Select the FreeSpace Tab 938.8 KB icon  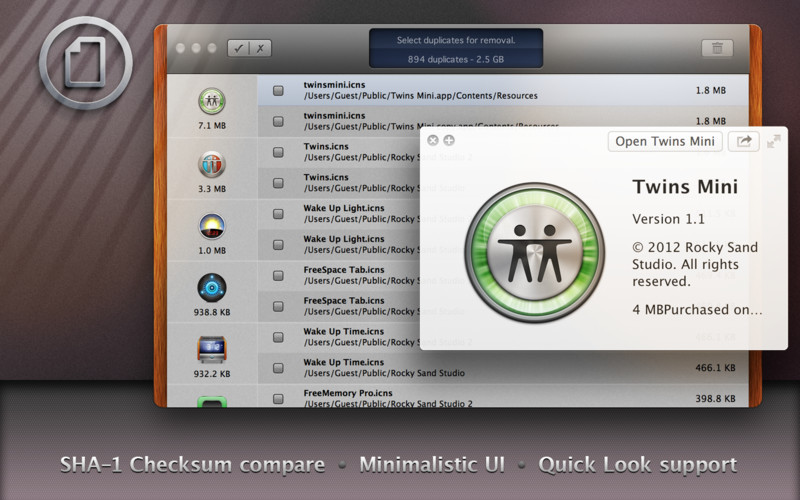point(212,288)
